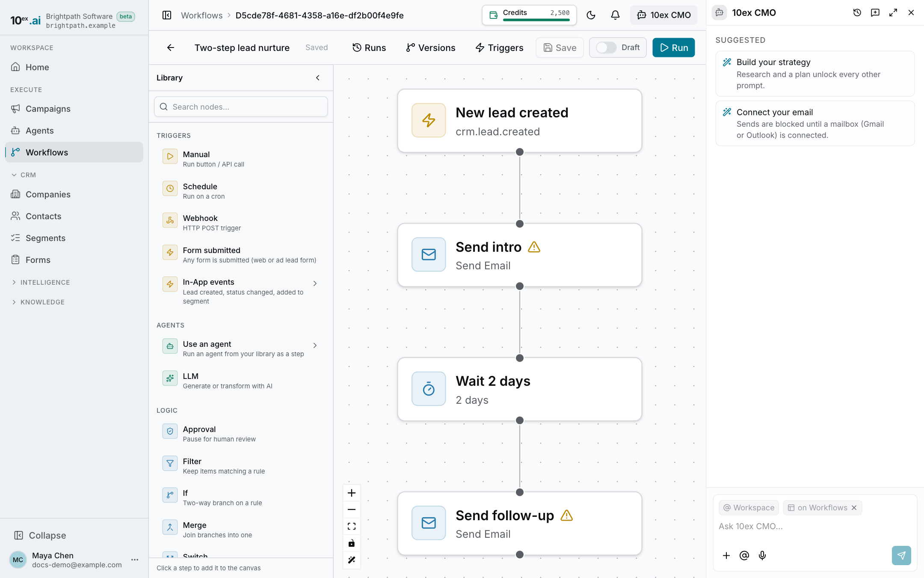Select the Wait 2 days node
The height and width of the screenshot is (578, 924).
pyautogui.click(x=519, y=389)
